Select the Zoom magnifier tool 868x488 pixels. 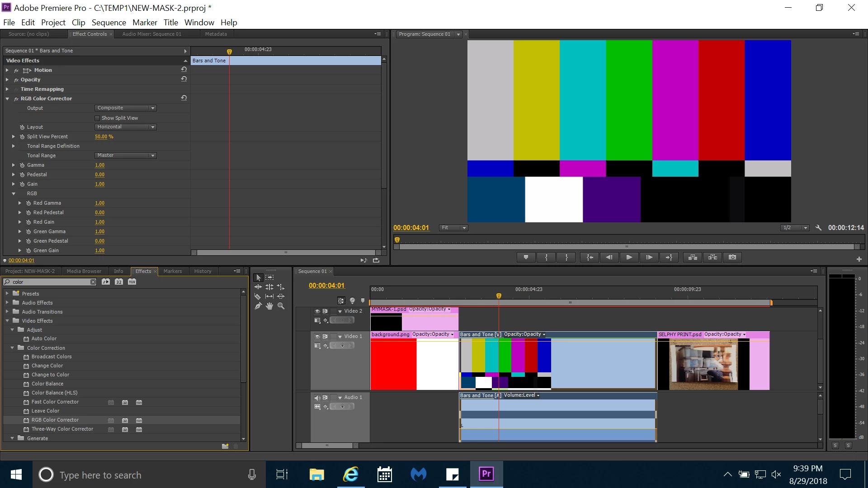pos(281,306)
